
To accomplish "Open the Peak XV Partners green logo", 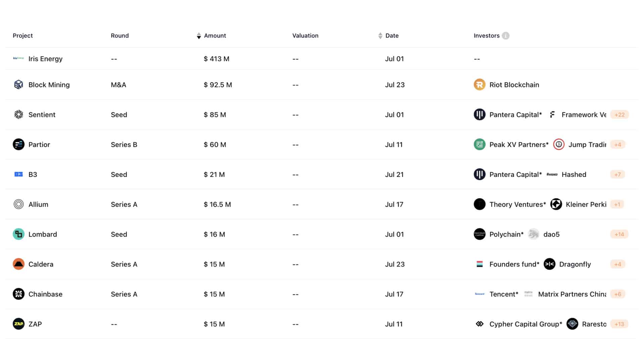I will [479, 144].
